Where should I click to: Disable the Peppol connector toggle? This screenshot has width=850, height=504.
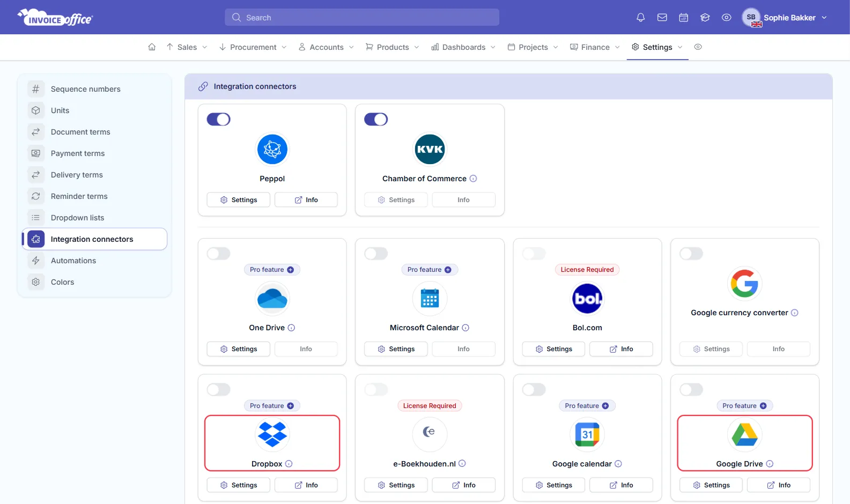click(219, 119)
